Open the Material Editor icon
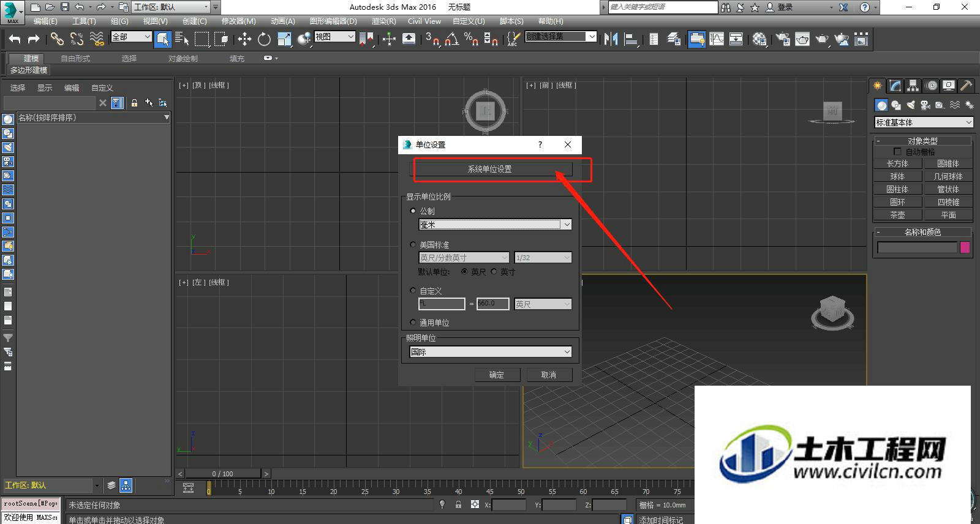This screenshot has width=980, height=524. 759,39
